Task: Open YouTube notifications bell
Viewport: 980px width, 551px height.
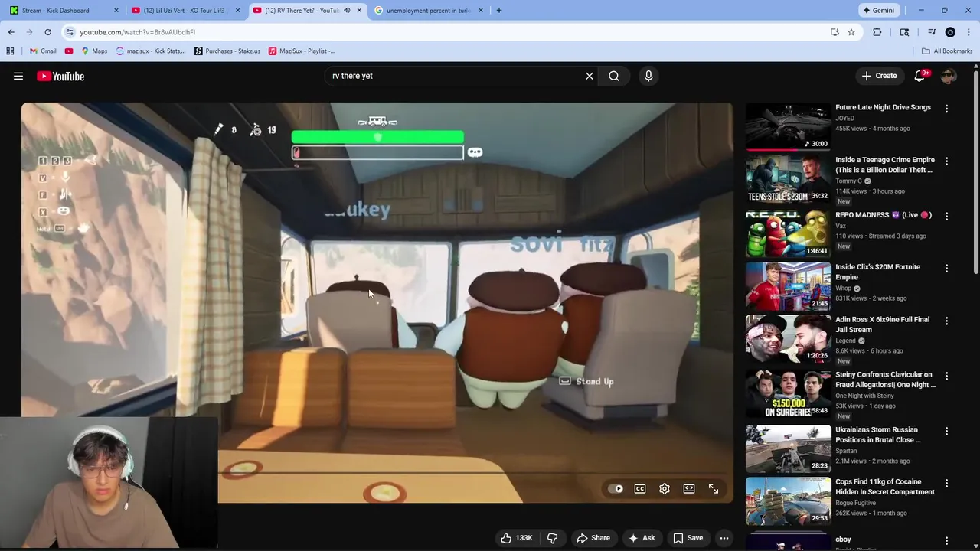Action: [920, 76]
